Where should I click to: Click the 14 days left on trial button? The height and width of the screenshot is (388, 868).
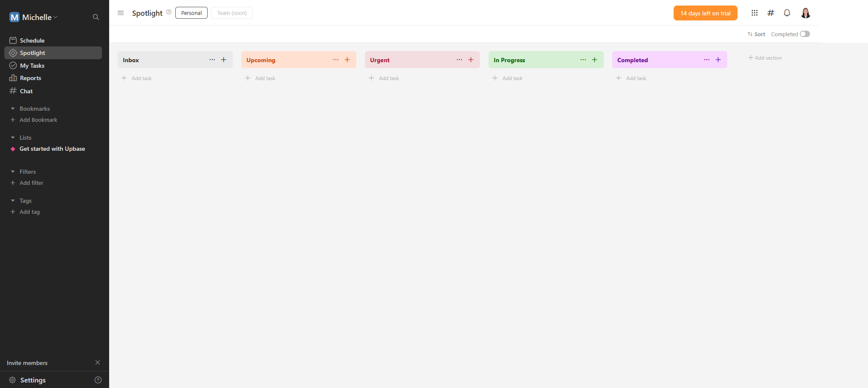[705, 13]
